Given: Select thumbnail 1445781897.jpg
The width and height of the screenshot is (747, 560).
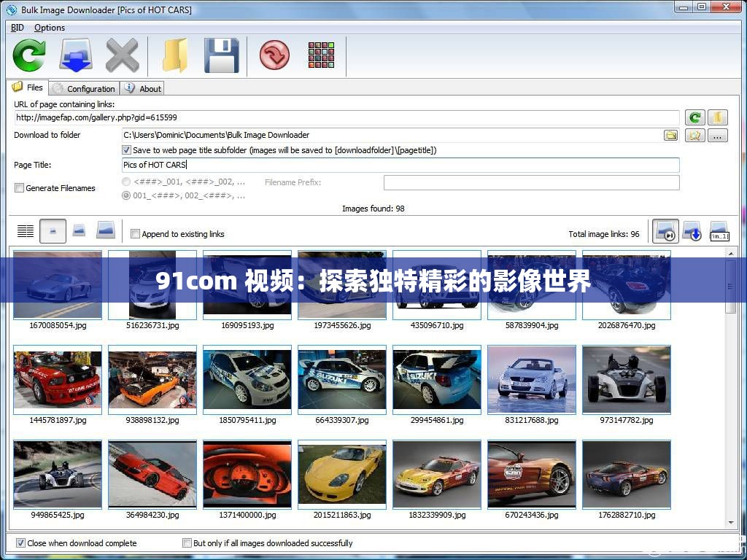Looking at the screenshot, I should (x=57, y=379).
